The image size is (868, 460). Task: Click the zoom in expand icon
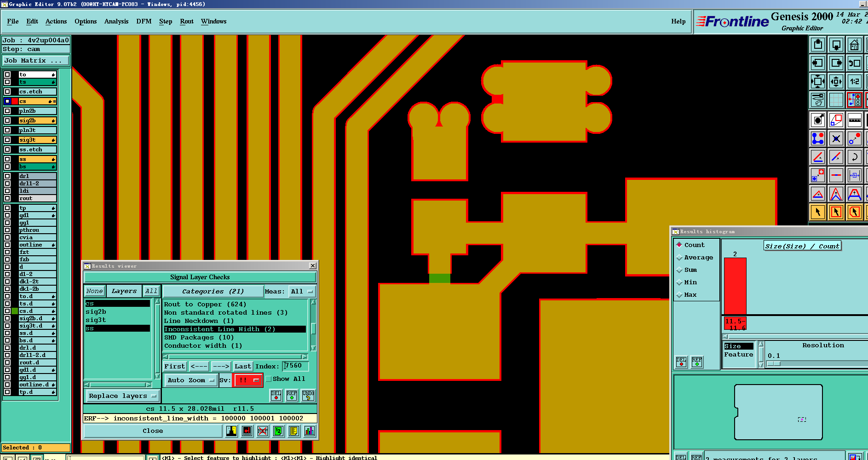[x=818, y=81]
